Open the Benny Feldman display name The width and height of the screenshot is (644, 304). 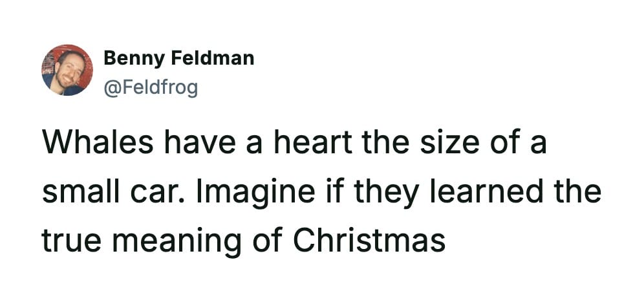click(x=178, y=58)
